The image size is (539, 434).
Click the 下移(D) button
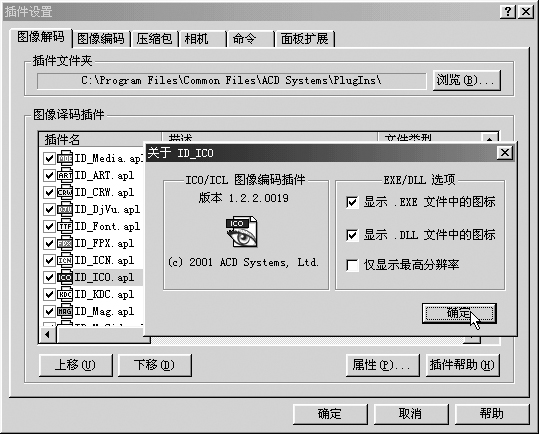155,365
